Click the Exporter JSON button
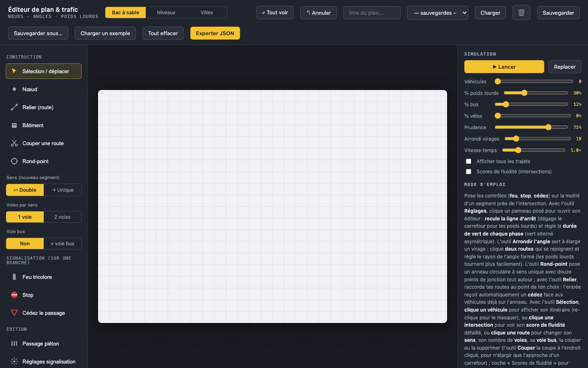This screenshot has height=368, width=588. coord(215,33)
